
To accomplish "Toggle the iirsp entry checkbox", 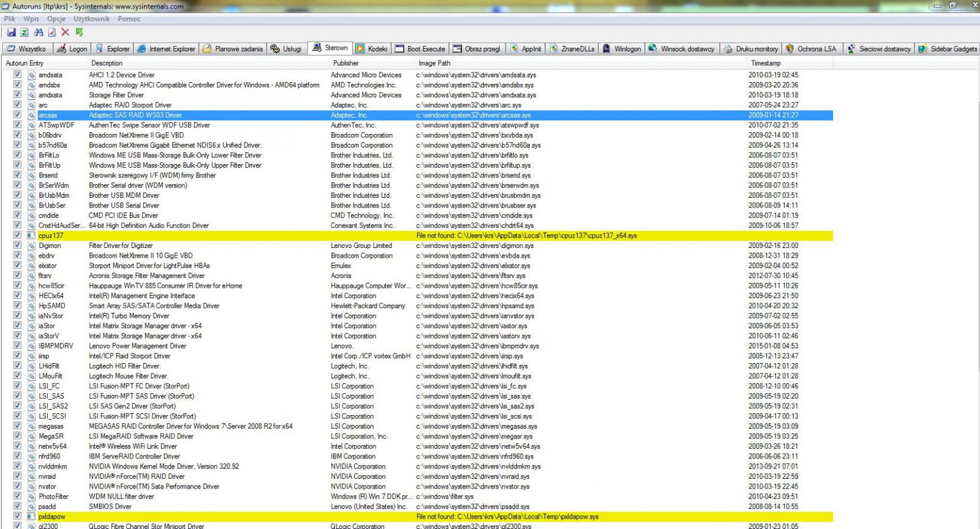I will click(x=17, y=356).
